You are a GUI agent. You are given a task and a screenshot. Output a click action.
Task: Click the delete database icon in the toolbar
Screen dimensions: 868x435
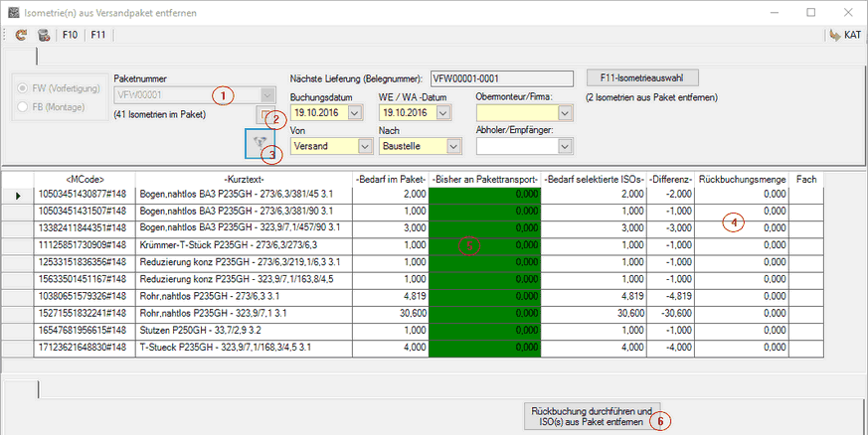tap(44, 35)
